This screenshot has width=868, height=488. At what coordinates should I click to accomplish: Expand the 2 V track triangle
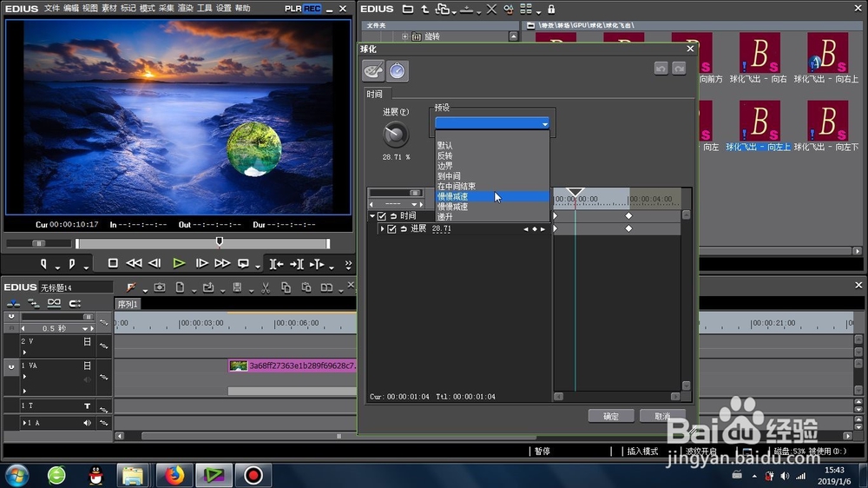pyautogui.click(x=24, y=353)
